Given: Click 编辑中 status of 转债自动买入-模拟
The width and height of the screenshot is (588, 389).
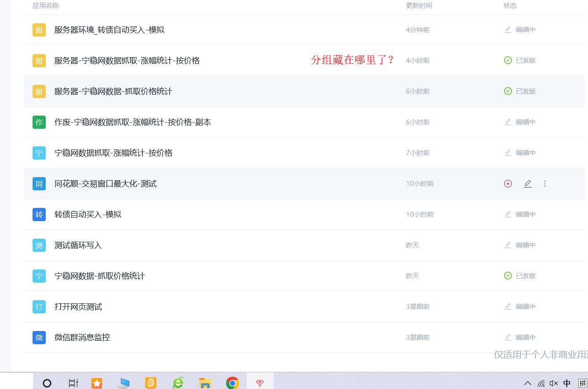Looking at the screenshot, I should click(x=520, y=214).
